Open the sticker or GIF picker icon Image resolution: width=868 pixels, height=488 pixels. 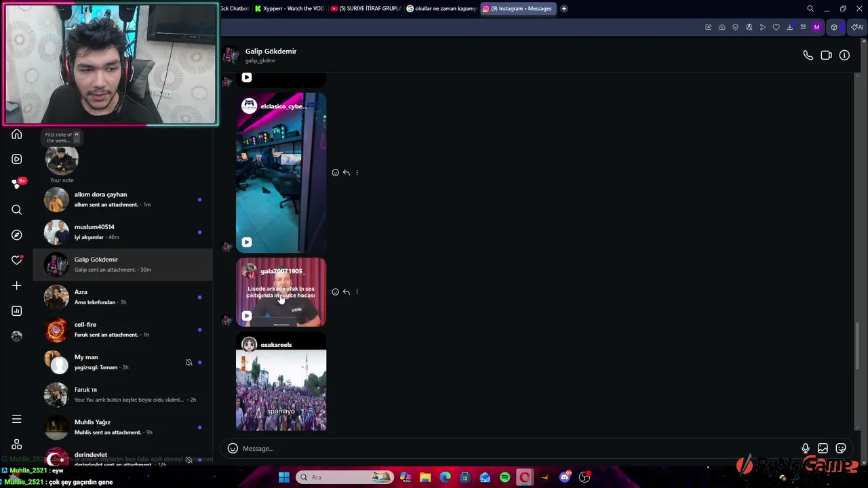(841, 448)
